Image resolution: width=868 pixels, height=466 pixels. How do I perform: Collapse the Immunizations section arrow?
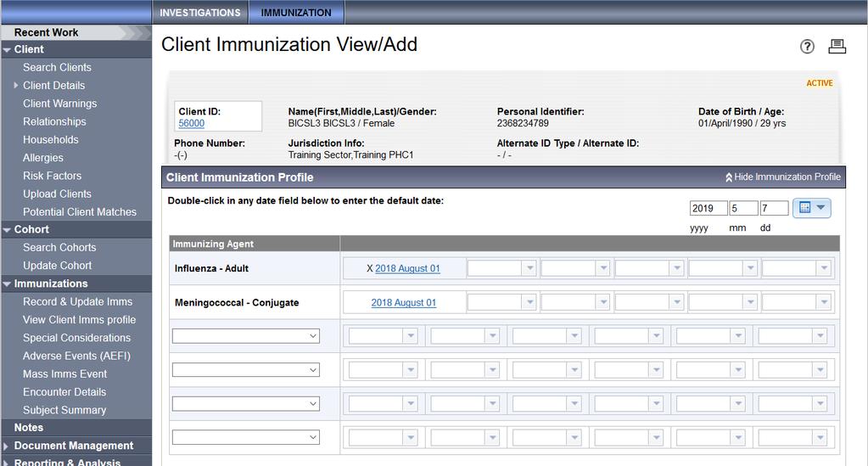pyautogui.click(x=7, y=284)
